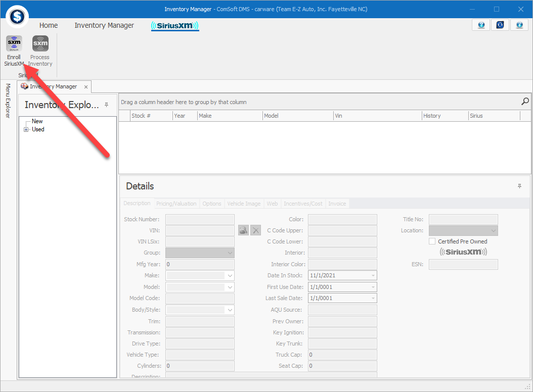
Task: Open the Make dropdown
Action: point(230,275)
